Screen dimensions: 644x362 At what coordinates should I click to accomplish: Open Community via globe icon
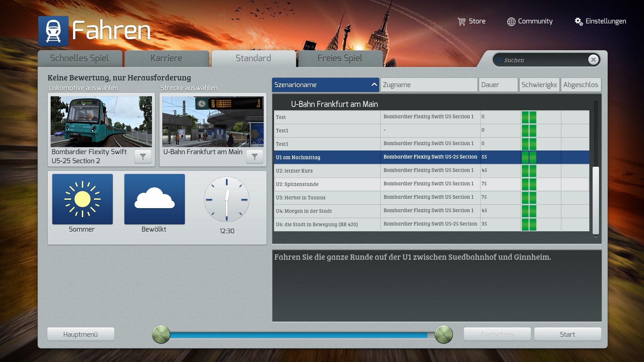511,21
